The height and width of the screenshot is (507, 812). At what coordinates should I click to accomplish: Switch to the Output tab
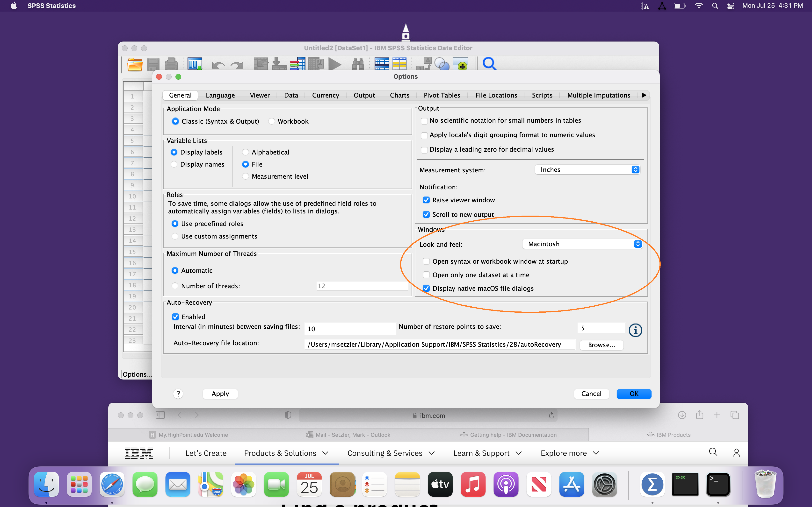click(364, 95)
